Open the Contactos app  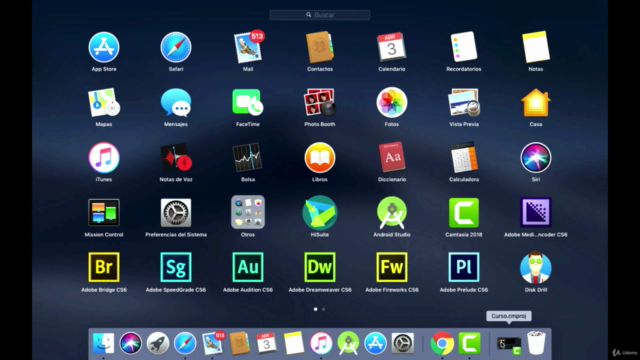[x=320, y=47]
